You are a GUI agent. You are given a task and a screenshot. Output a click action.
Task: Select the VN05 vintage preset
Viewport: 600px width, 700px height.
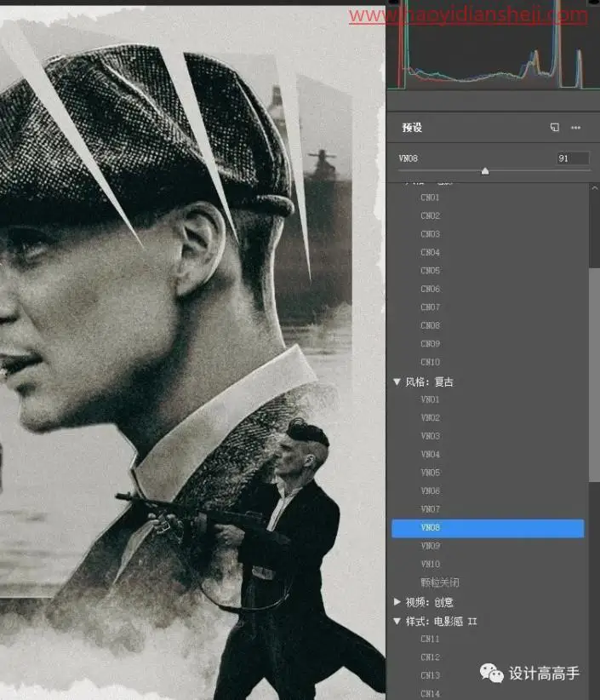pyautogui.click(x=430, y=473)
